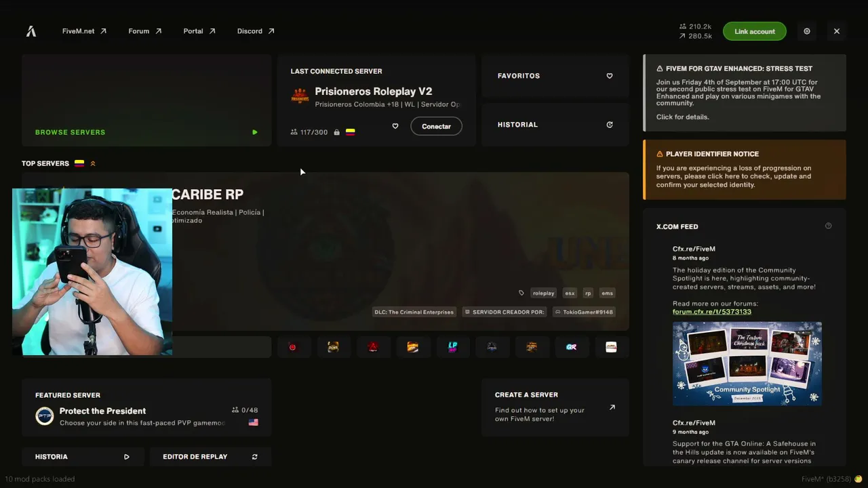868x488 pixels.
Task: Select the seventh orange emblem server thumbnail
Action: coord(532,347)
